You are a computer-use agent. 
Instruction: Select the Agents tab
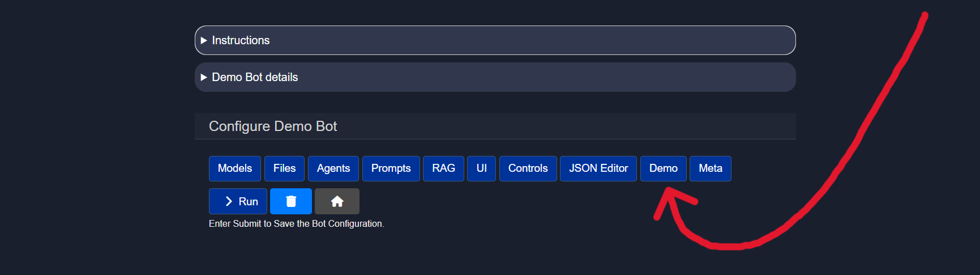click(x=333, y=168)
